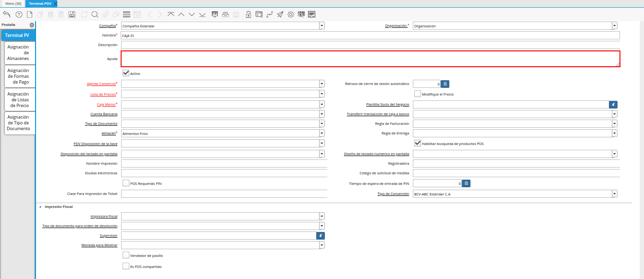Image resolution: width=644 pixels, height=279 pixels.
Task: Open the Archive drawer icon
Action: tap(225, 14)
